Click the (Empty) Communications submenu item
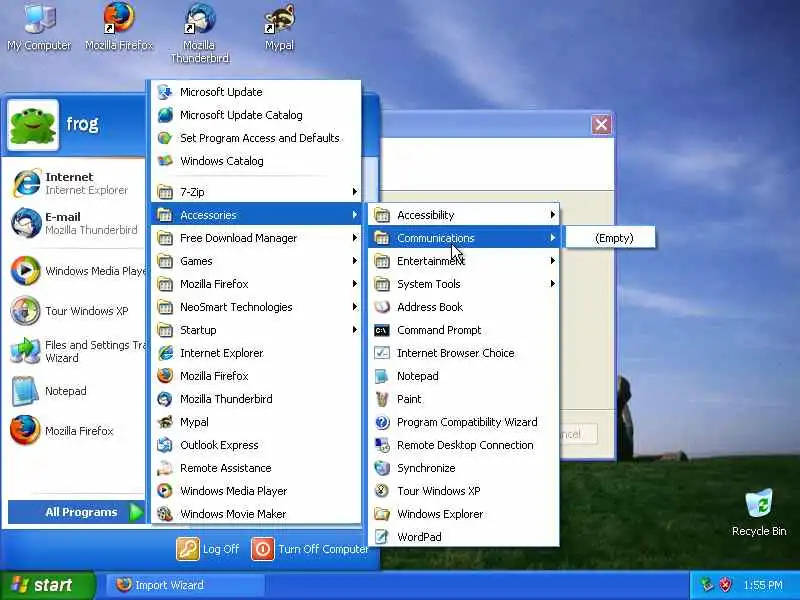This screenshot has height=600, width=800. [x=611, y=238]
